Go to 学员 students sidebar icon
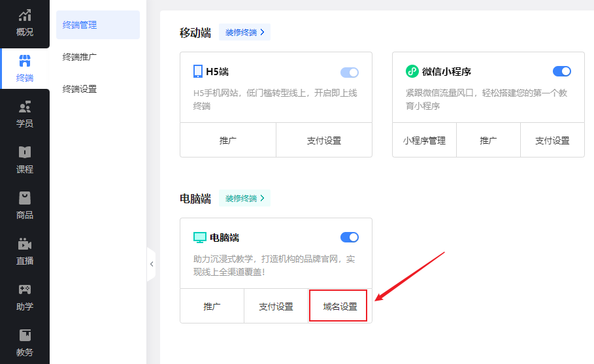This screenshot has height=364, width=594. click(25, 107)
